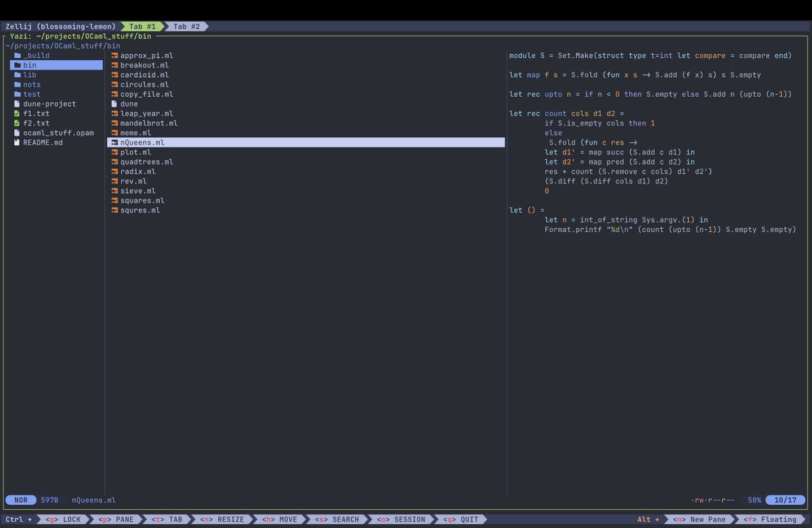Switch to Tab #2
812x528 pixels.
pyautogui.click(x=186, y=26)
